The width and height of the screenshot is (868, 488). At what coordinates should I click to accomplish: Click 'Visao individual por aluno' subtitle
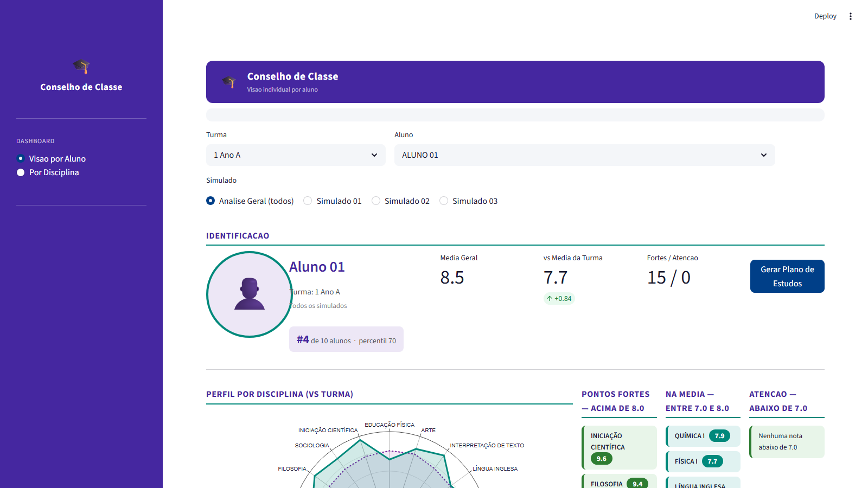tap(283, 89)
